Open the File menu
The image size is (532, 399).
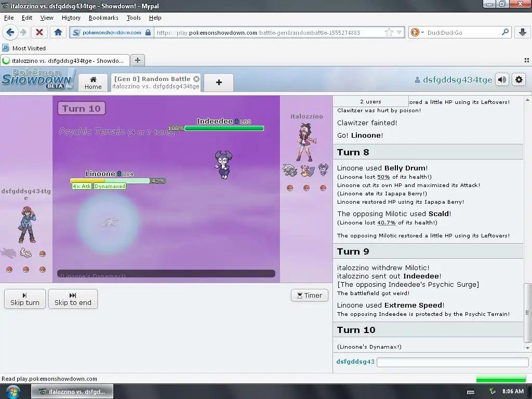coord(9,18)
